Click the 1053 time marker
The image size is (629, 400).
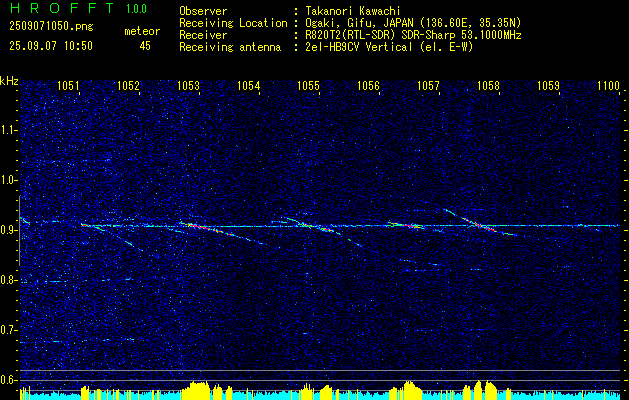[x=188, y=85]
